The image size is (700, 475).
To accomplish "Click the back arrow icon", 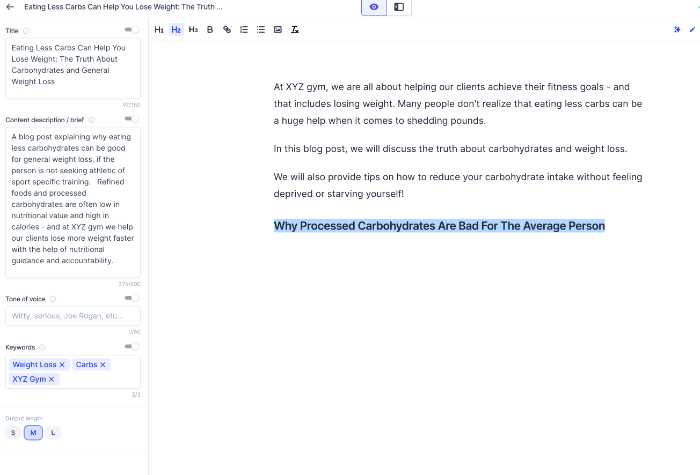I will tap(10, 7).
